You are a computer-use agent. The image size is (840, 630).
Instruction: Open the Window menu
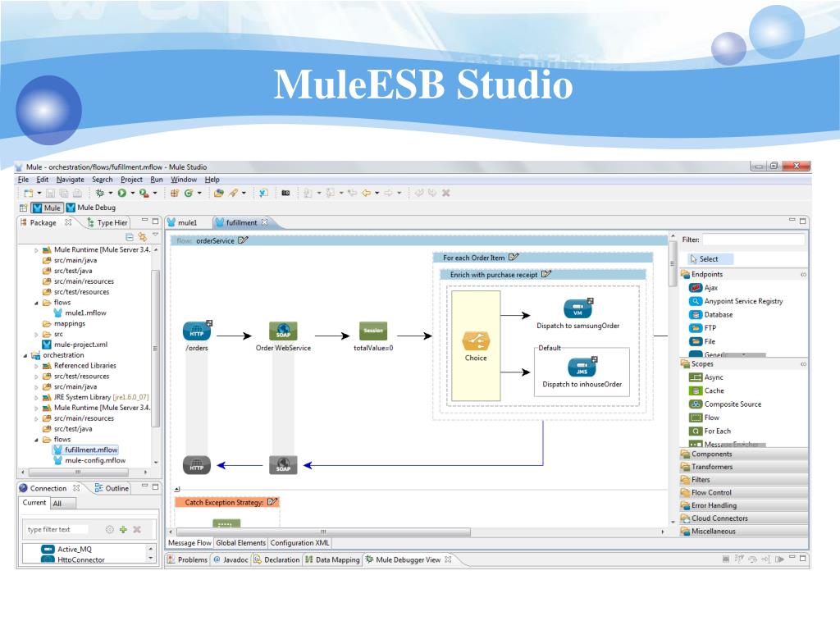(184, 180)
